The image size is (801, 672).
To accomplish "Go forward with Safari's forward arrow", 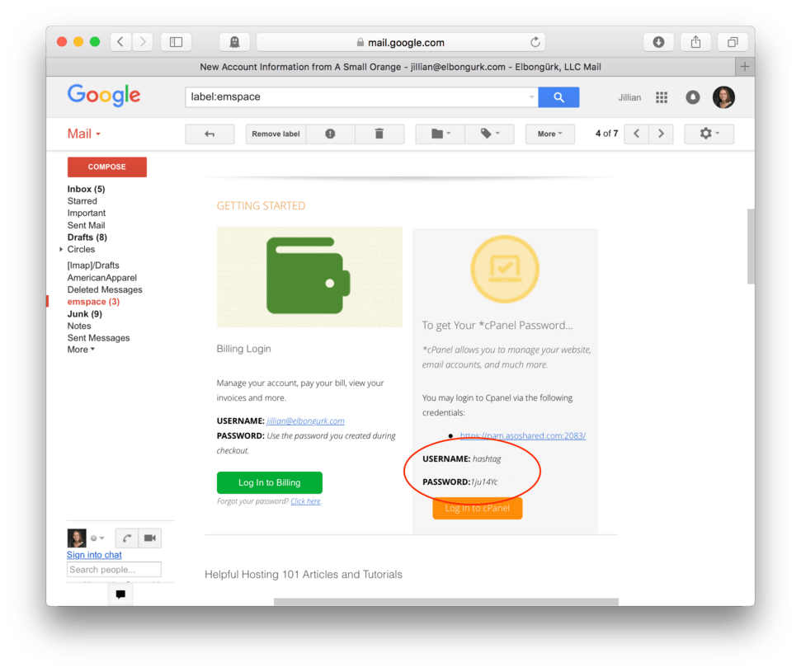I will (143, 42).
